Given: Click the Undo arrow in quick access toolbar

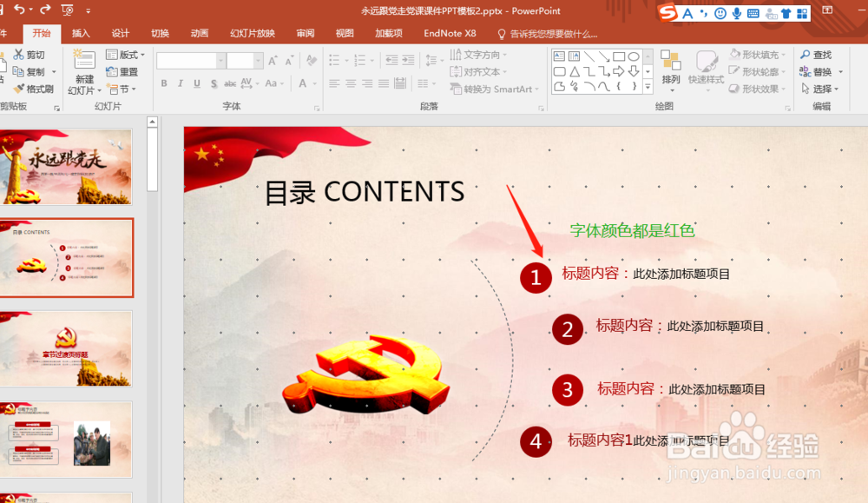Looking at the screenshot, I should coord(19,10).
